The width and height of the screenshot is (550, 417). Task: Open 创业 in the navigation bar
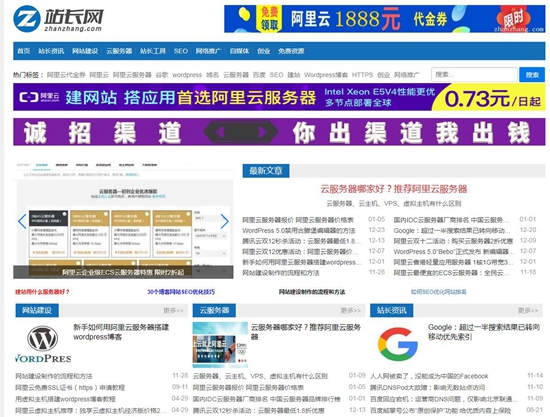click(x=263, y=51)
